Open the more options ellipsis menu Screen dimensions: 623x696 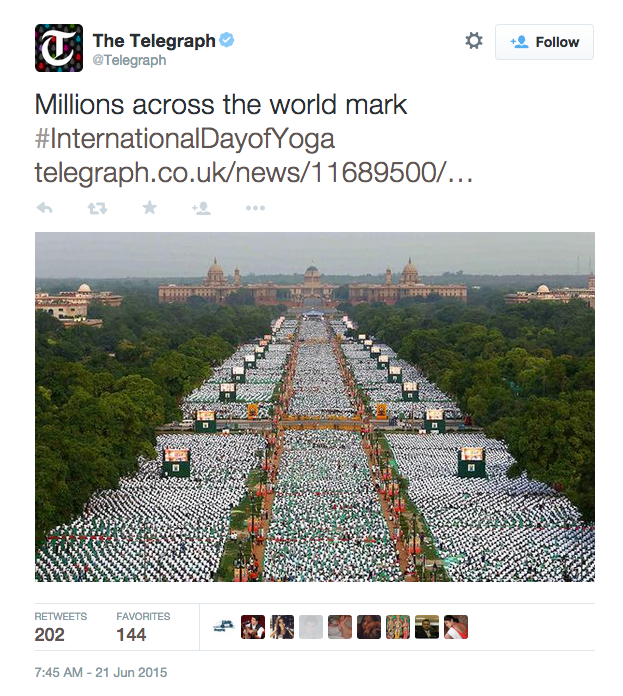(255, 208)
